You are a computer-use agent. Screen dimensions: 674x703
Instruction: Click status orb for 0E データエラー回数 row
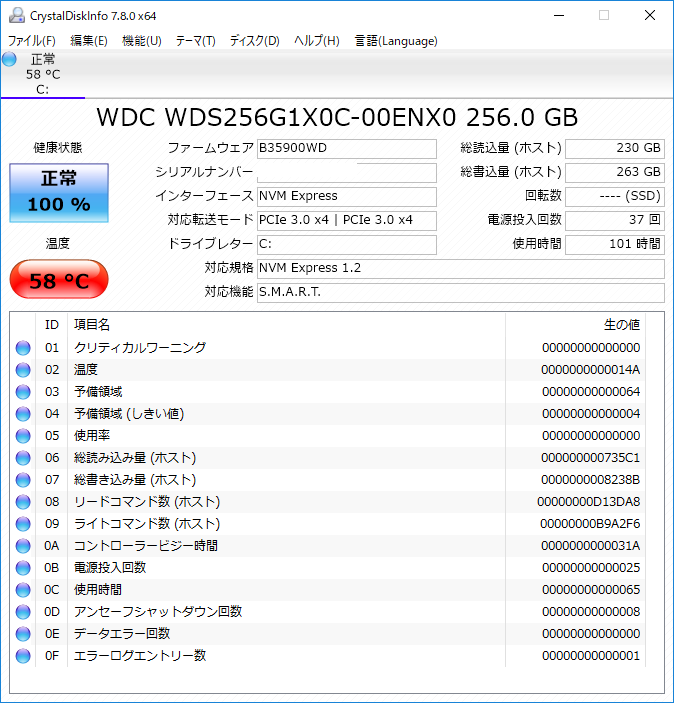[x=23, y=634]
